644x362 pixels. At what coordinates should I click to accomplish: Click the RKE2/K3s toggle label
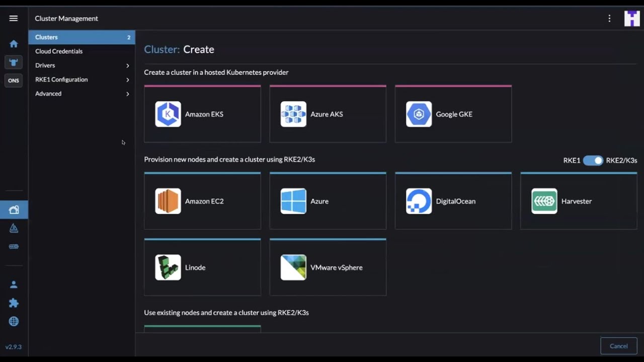pos(621,160)
